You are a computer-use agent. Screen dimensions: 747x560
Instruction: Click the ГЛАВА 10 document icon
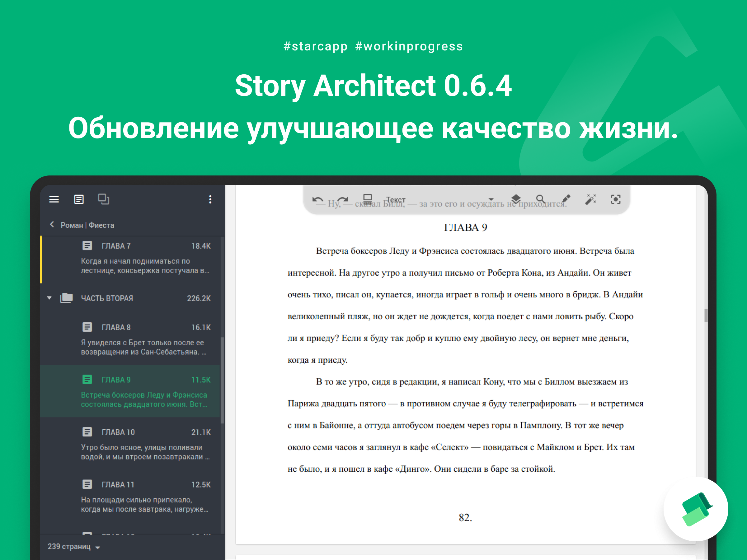coord(87,432)
